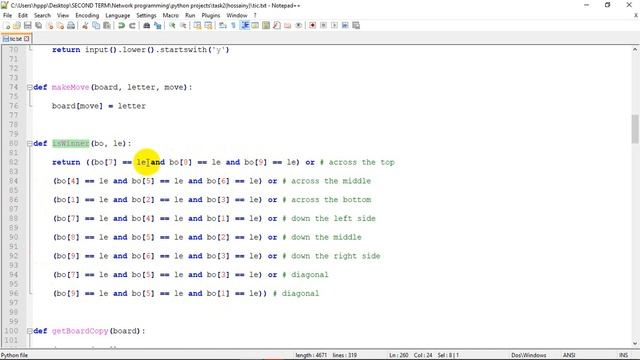Toggle synchronized horizontal scrolling
Viewport: 640px width, 360px height.
tap(208, 25)
